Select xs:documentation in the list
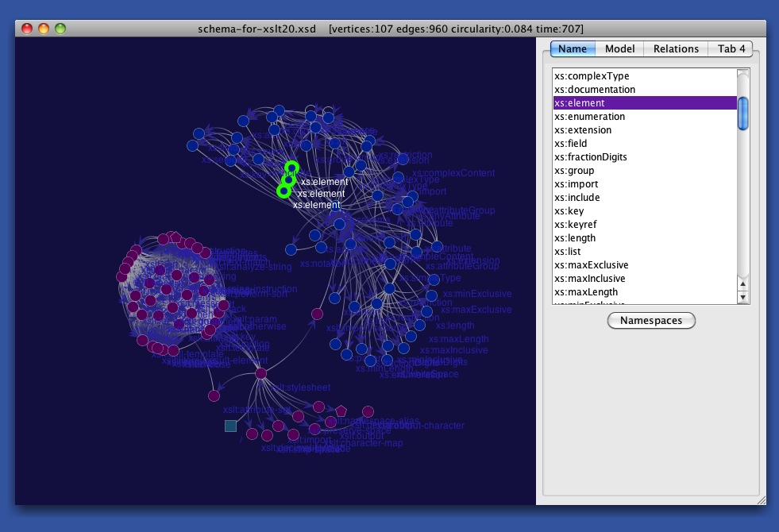This screenshot has width=779, height=532. [645, 90]
